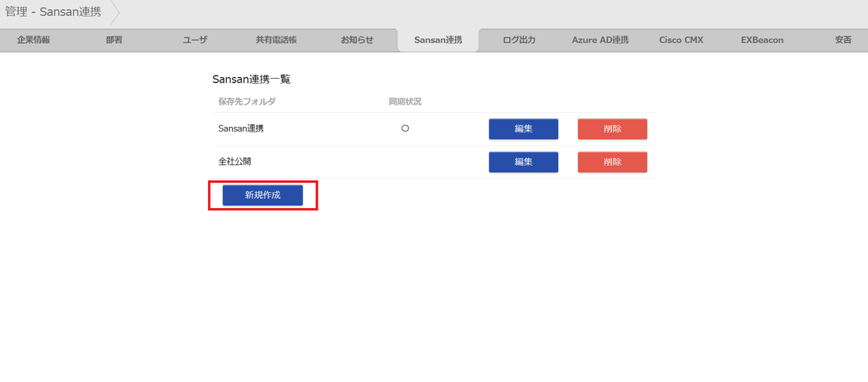Image resolution: width=868 pixels, height=382 pixels.
Task: Select the EXBeacon tab
Action: click(x=762, y=40)
